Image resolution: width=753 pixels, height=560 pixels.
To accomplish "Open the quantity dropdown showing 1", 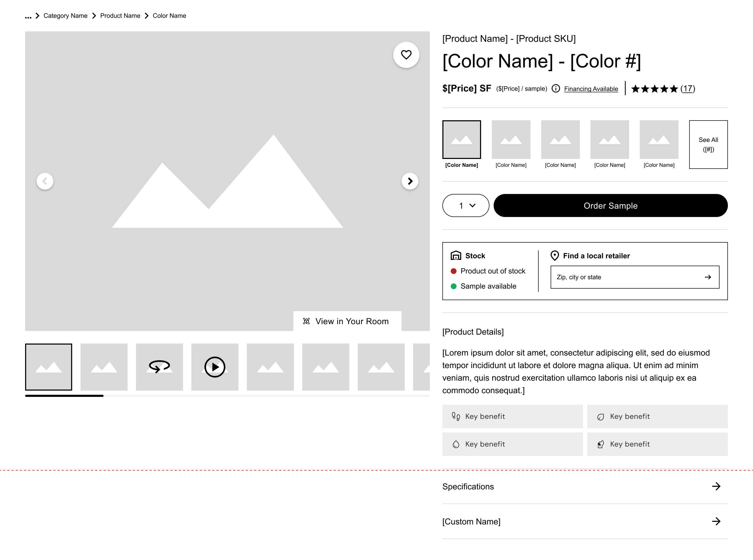I will tap(465, 205).
